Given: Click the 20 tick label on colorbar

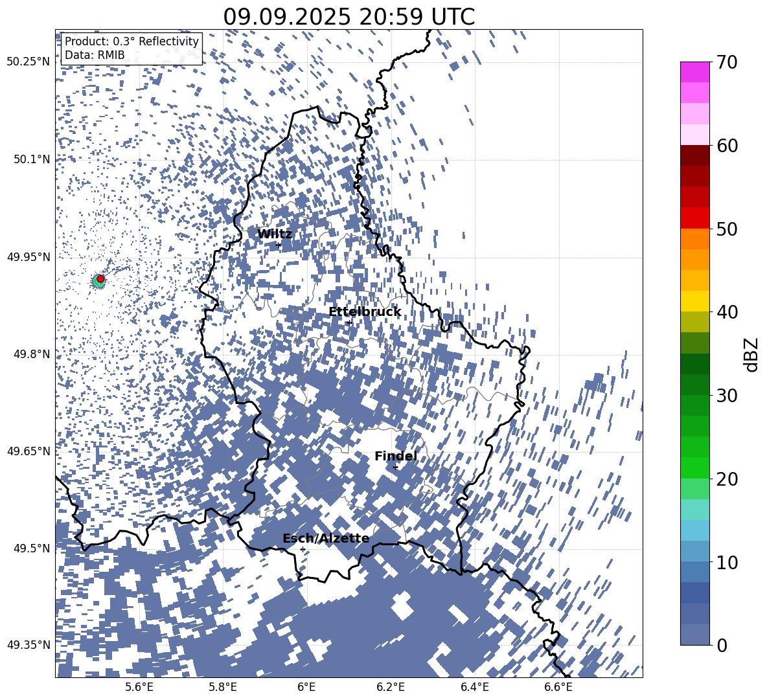Looking at the screenshot, I should [727, 479].
